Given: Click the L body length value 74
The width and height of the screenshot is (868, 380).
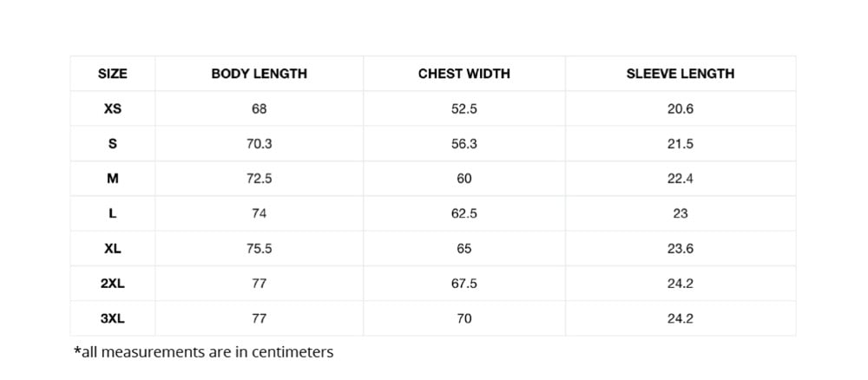Looking at the screenshot, I should [259, 213].
